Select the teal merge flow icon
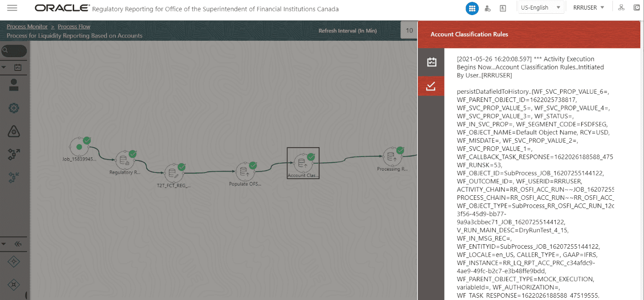644x300 pixels. pos(14,177)
